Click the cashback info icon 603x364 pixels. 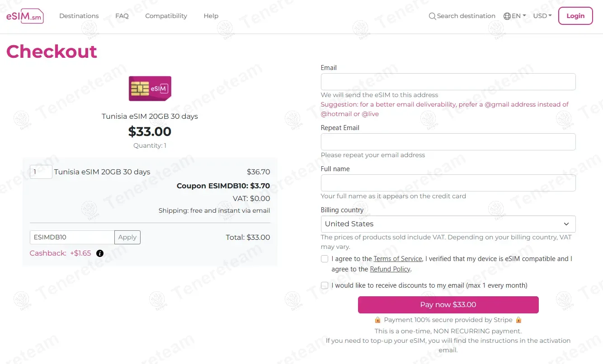click(100, 253)
